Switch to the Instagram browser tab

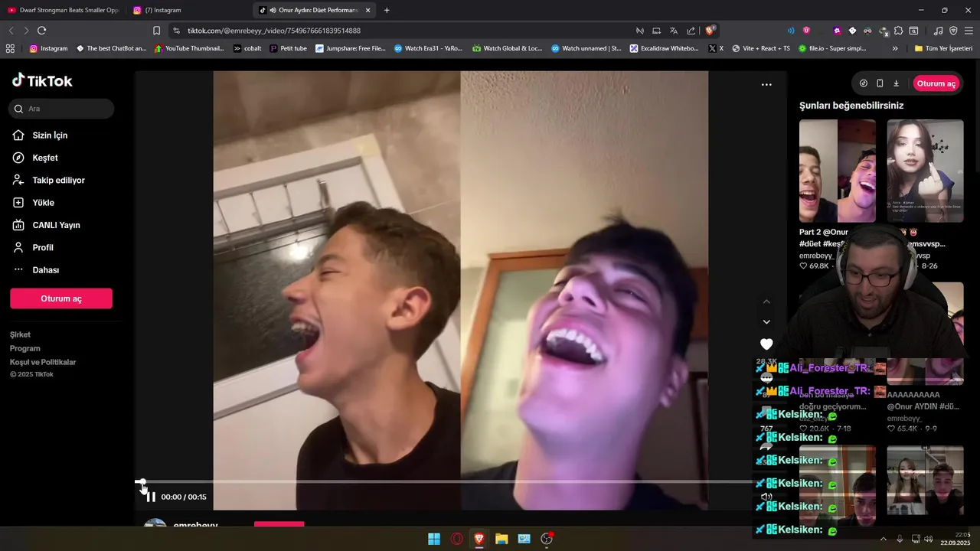pyautogui.click(x=188, y=10)
